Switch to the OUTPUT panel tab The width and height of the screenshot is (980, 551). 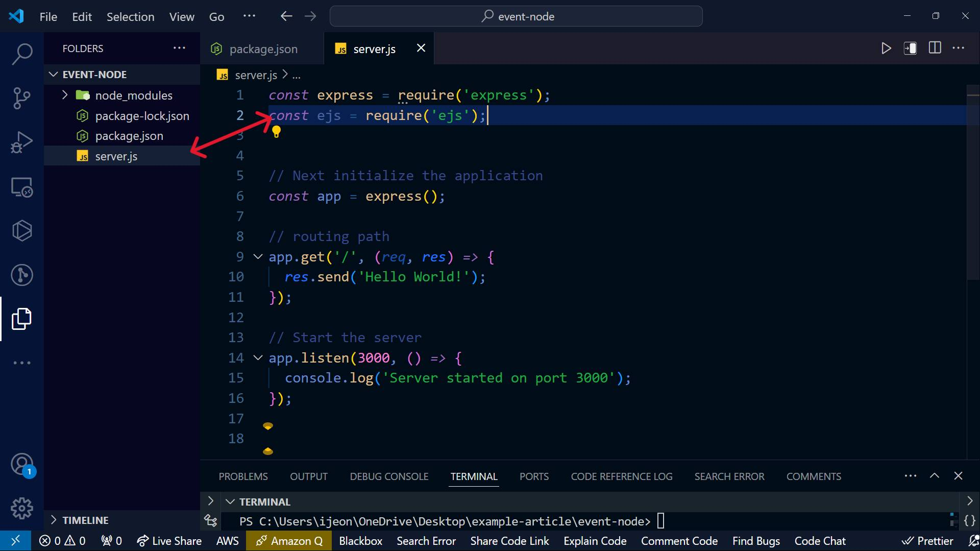308,476
